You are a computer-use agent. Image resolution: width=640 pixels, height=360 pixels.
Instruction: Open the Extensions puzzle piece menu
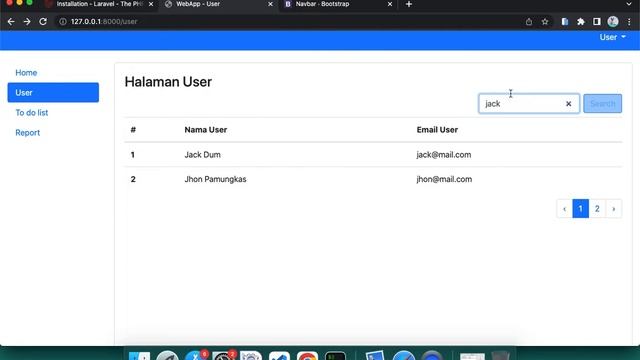[581, 22]
